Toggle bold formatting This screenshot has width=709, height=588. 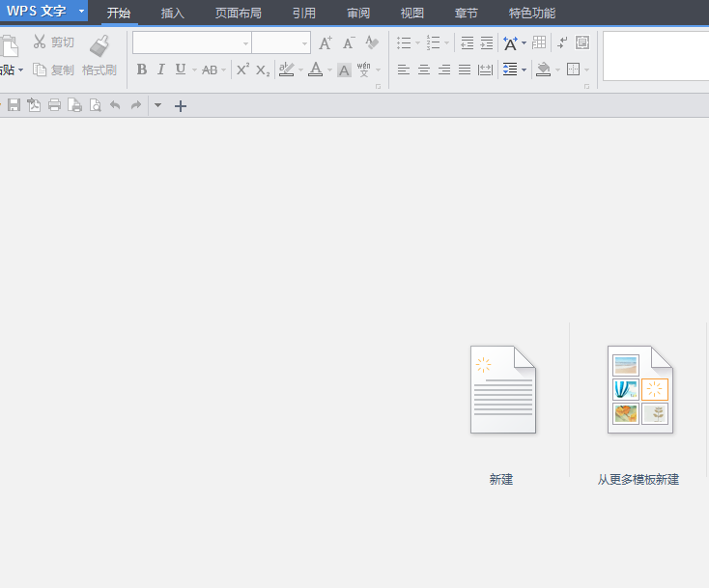click(x=142, y=70)
